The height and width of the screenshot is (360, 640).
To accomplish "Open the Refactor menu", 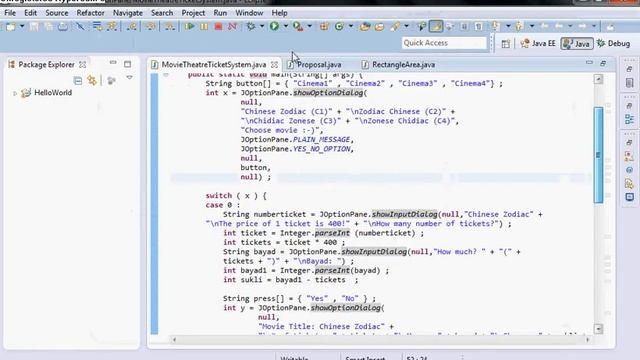I will pyautogui.click(x=90, y=13).
